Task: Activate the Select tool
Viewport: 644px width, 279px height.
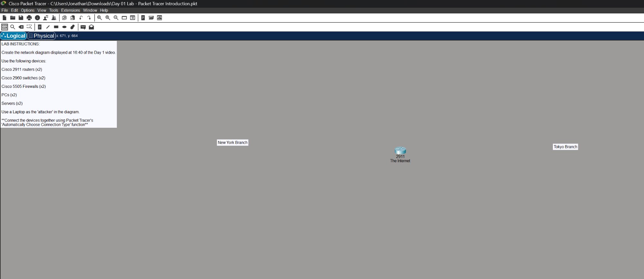Action: pos(5,27)
